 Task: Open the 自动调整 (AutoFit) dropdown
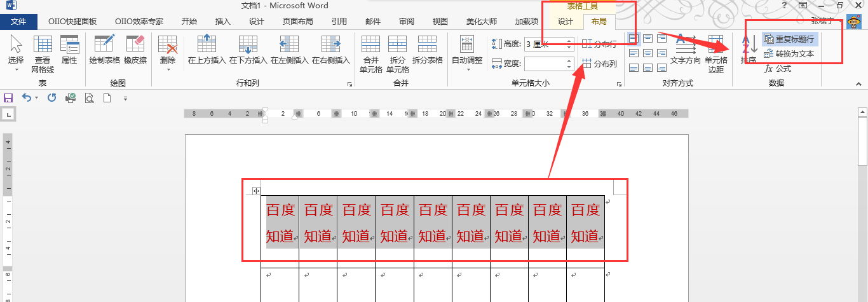click(467, 53)
